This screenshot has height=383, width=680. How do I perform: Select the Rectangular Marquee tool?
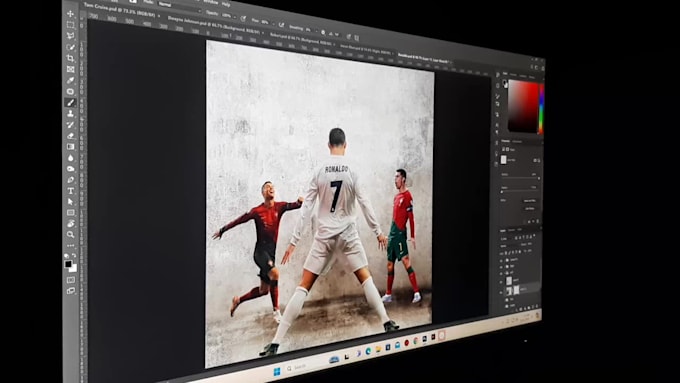point(70,25)
